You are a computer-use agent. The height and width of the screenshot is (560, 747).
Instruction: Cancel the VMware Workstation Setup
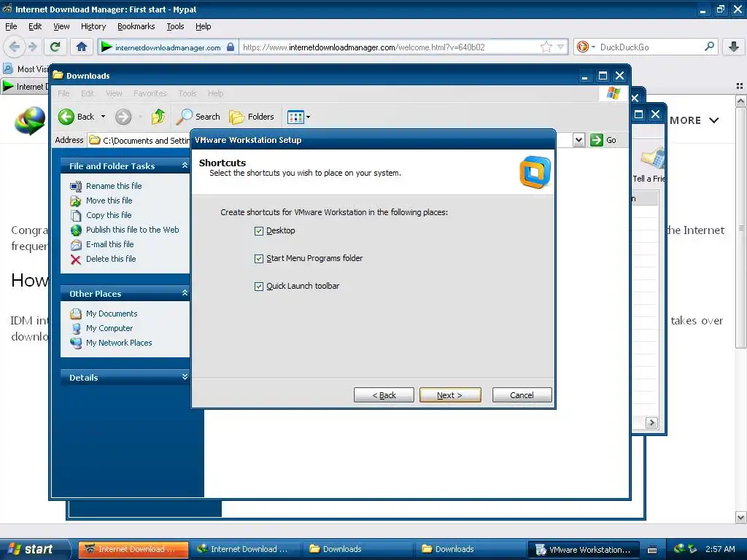click(x=522, y=395)
